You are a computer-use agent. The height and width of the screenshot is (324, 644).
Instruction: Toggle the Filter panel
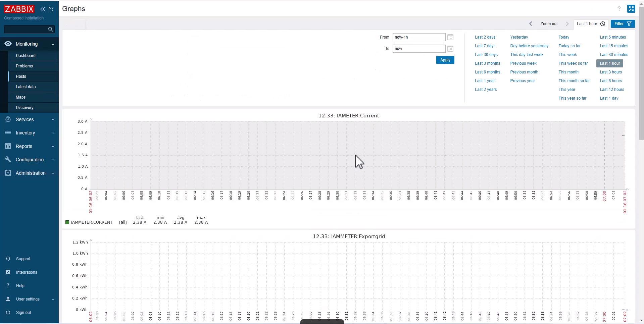tap(623, 24)
